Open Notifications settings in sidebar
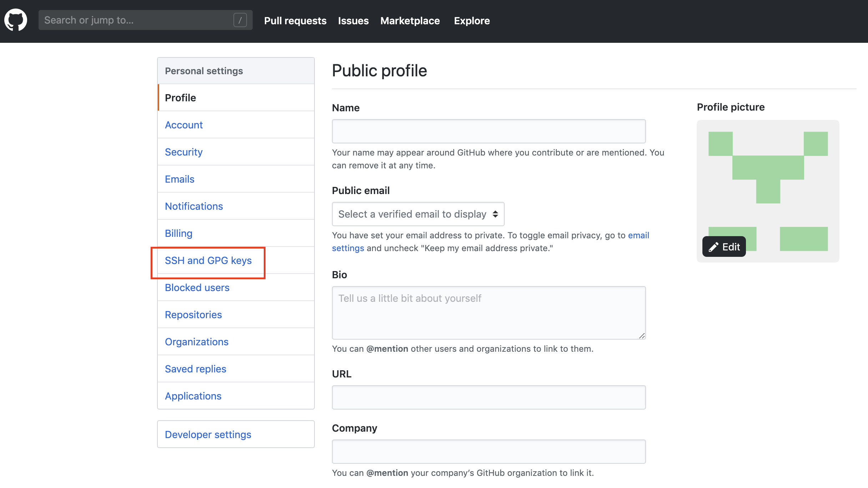 coord(193,206)
